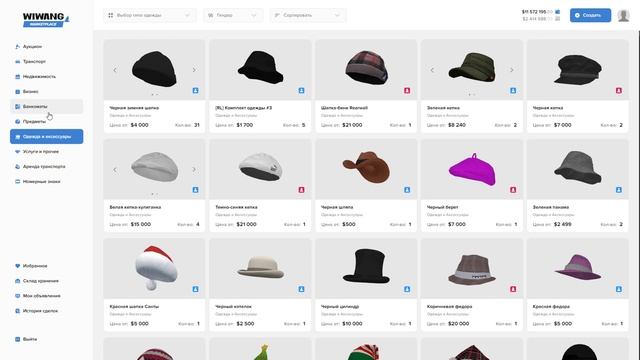Open the plaid beanie thumbnail
Image resolution: width=640 pixels, height=360 pixels.
(367, 67)
